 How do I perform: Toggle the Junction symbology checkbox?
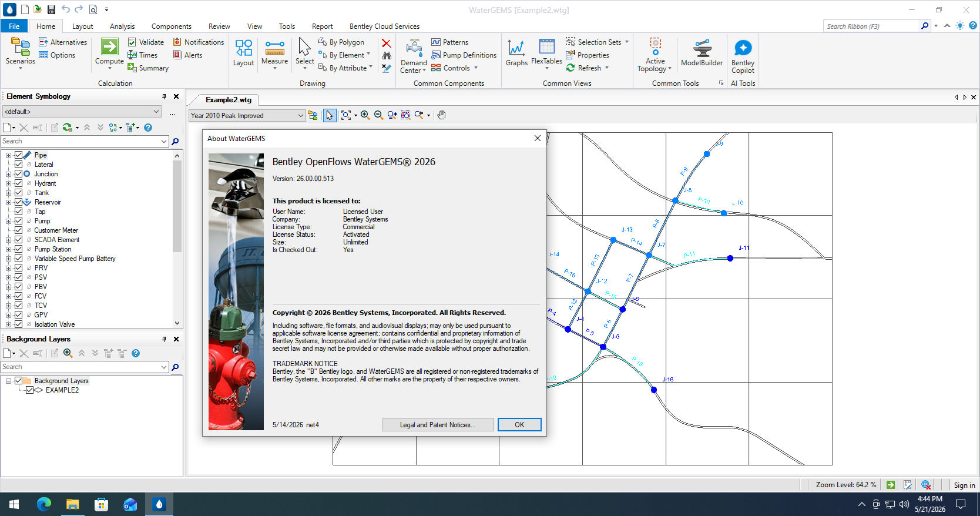[x=18, y=174]
